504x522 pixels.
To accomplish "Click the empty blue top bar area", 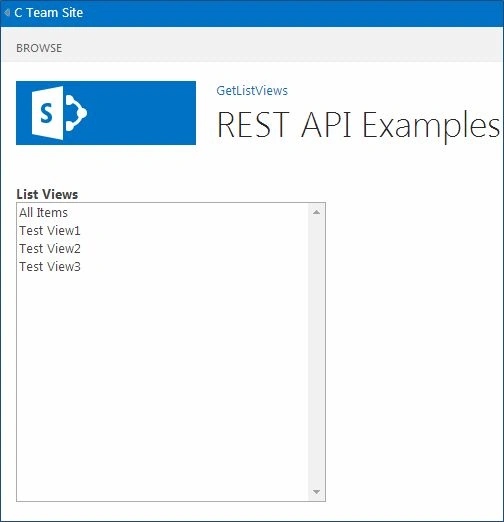I will click(x=293, y=13).
